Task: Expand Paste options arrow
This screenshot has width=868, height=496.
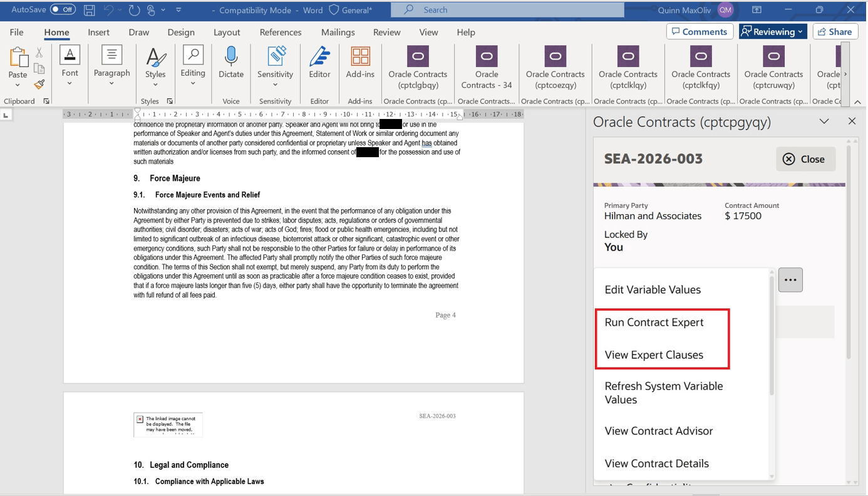Action: tap(18, 85)
